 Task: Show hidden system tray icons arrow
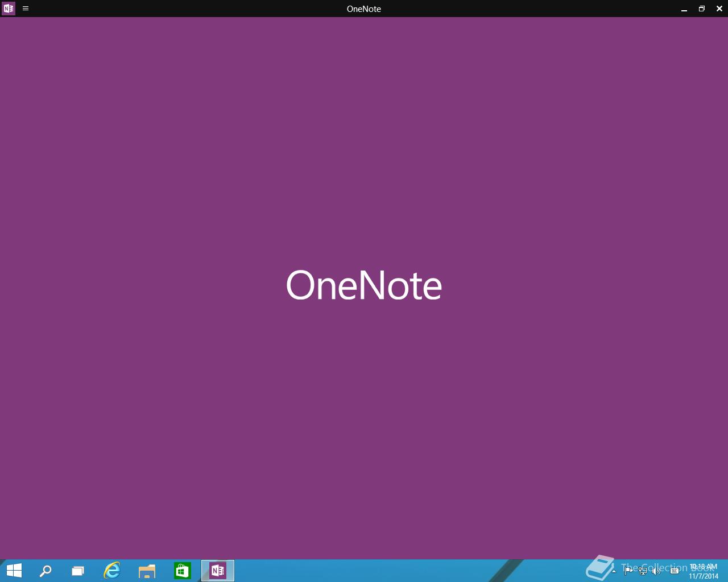coord(614,571)
